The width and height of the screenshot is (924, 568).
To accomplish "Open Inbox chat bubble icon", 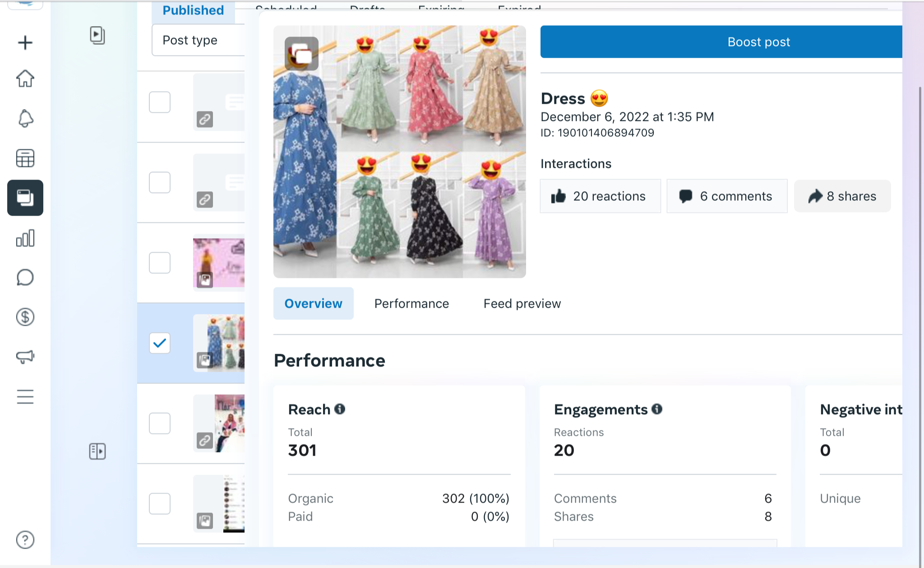I will tap(25, 277).
